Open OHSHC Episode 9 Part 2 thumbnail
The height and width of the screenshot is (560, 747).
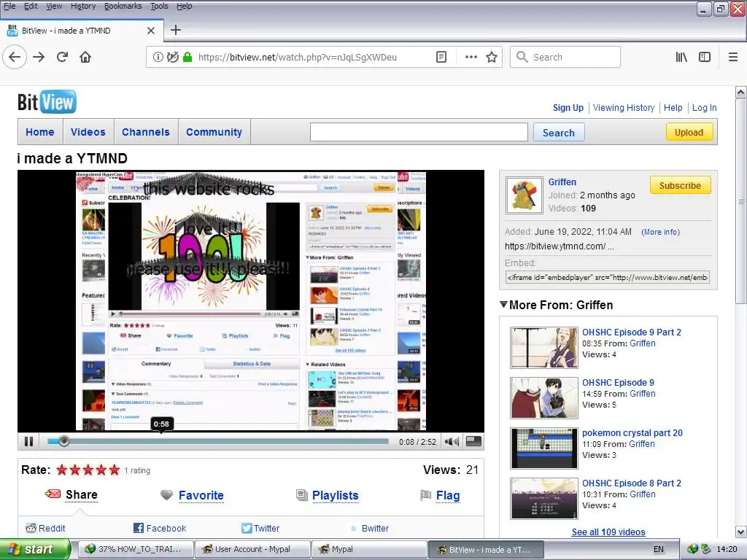pyautogui.click(x=544, y=348)
